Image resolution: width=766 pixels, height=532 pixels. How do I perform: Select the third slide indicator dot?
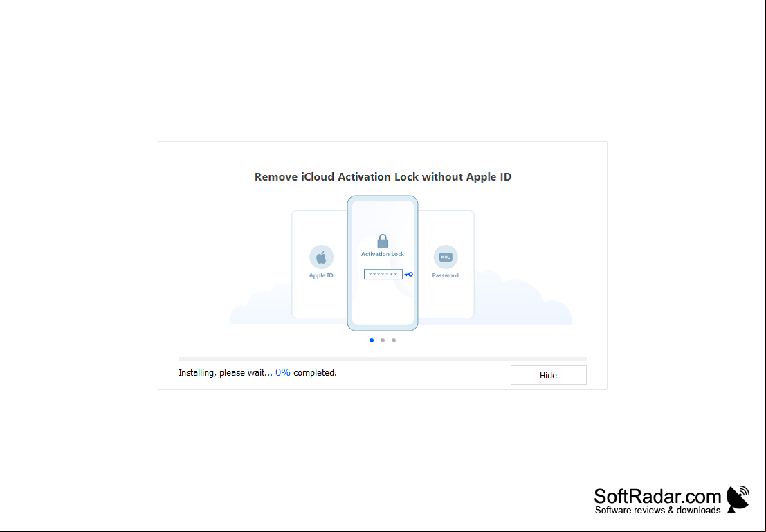click(x=394, y=340)
